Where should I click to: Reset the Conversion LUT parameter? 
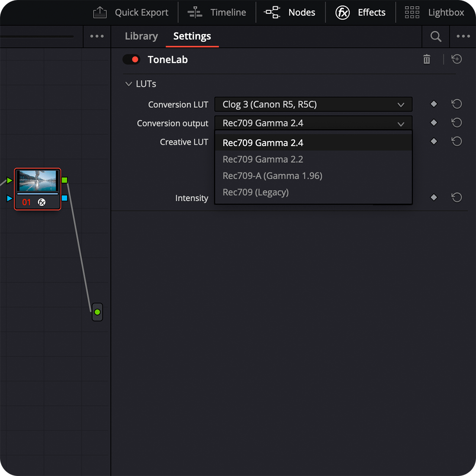457,104
